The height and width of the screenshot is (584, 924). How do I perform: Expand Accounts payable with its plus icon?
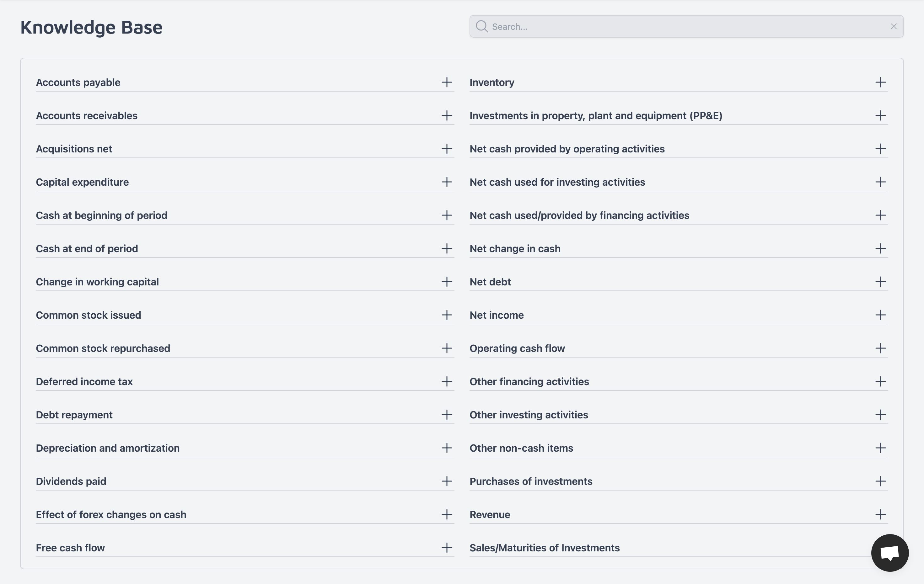tap(447, 82)
